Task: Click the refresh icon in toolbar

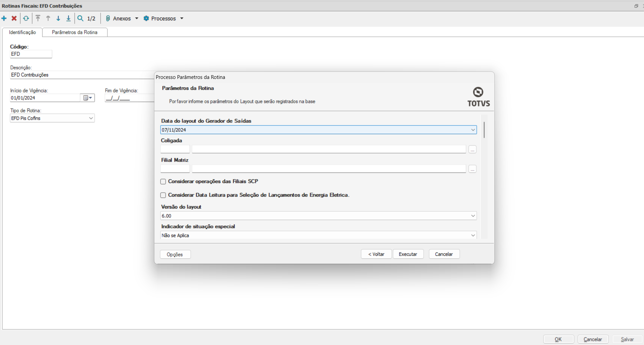Action: pyautogui.click(x=26, y=18)
